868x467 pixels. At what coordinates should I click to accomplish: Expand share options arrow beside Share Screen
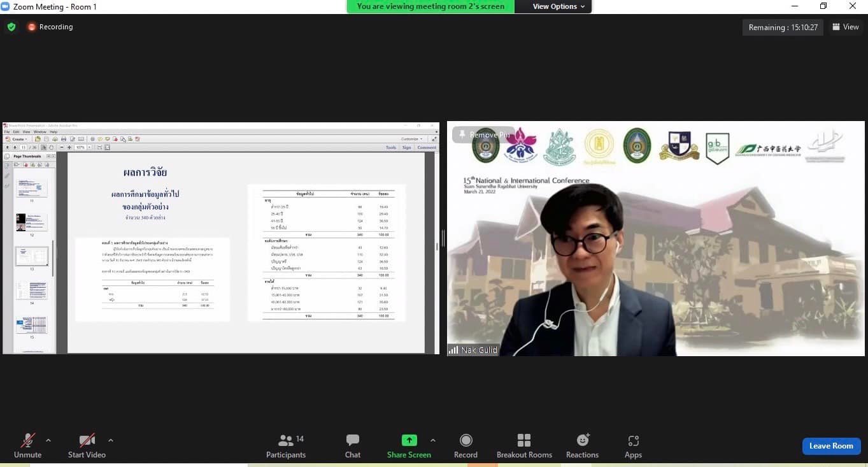[x=433, y=440]
